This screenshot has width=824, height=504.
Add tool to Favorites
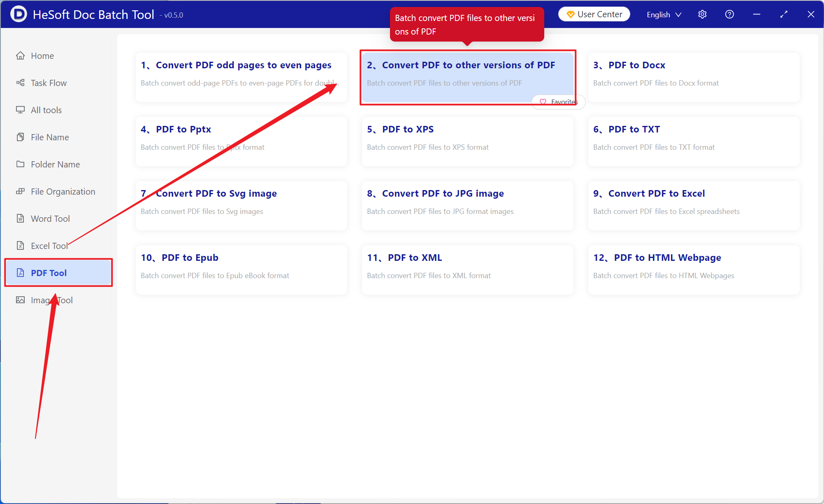point(559,102)
